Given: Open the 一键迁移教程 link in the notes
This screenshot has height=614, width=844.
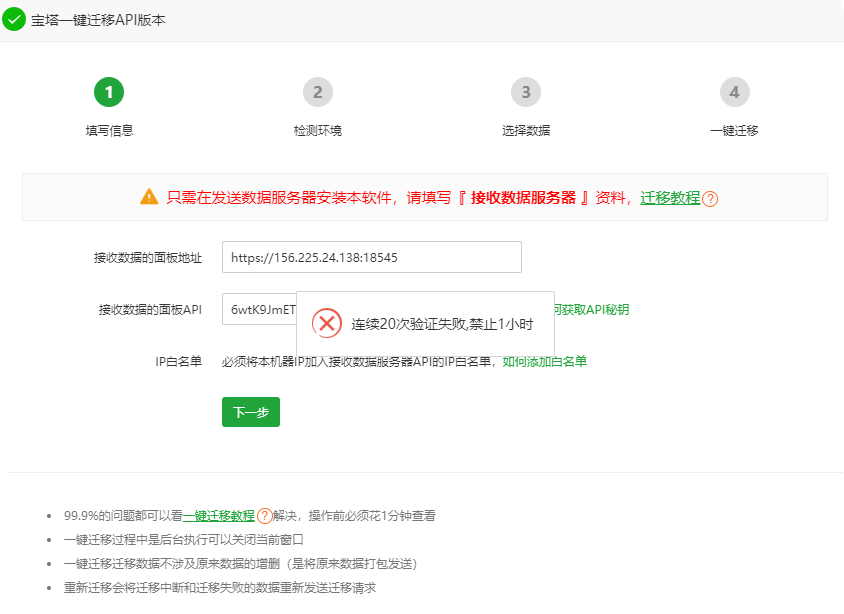Looking at the screenshot, I should click(x=219, y=516).
